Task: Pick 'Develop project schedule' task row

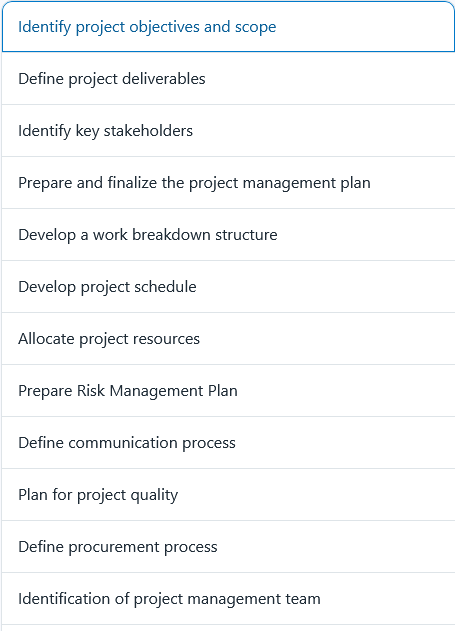Action: [x=228, y=287]
